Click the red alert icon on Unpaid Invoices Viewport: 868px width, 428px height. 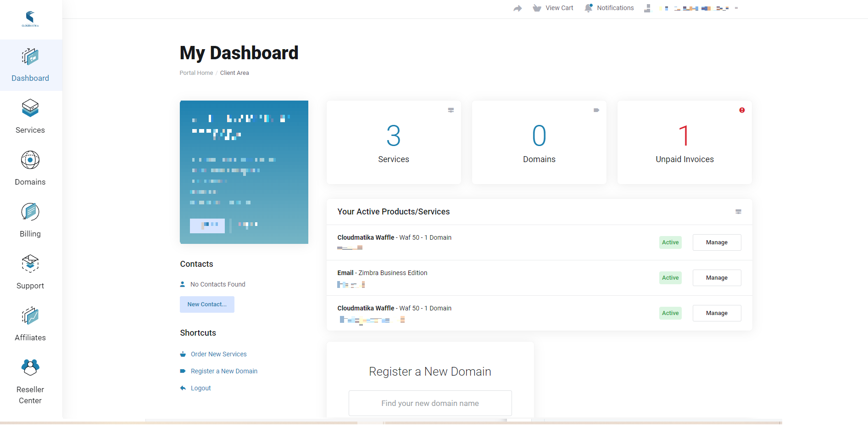pos(742,110)
